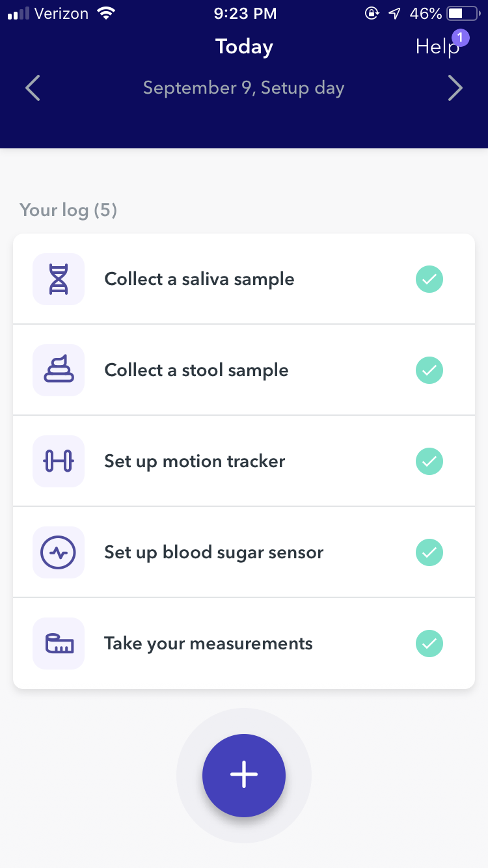Toggle the motion tracker completed checkmark
Image resolution: width=488 pixels, height=868 pixels.
coord(429,461)
